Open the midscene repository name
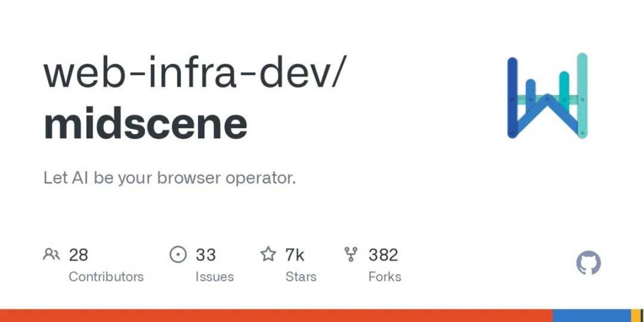 145,124
